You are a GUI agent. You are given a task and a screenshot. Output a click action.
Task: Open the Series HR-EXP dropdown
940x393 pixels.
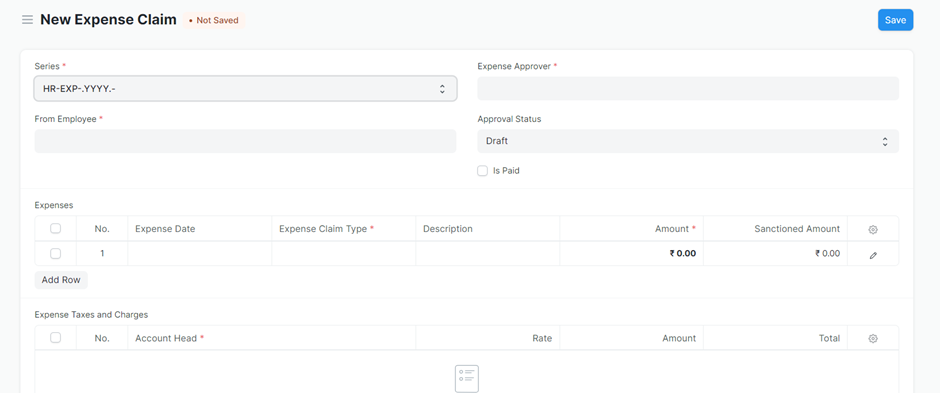[245, 89]
